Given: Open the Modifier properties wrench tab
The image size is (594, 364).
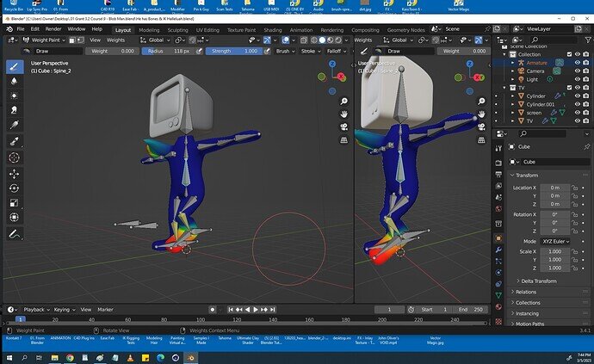Looking at the screenshot, I should 498,250.
